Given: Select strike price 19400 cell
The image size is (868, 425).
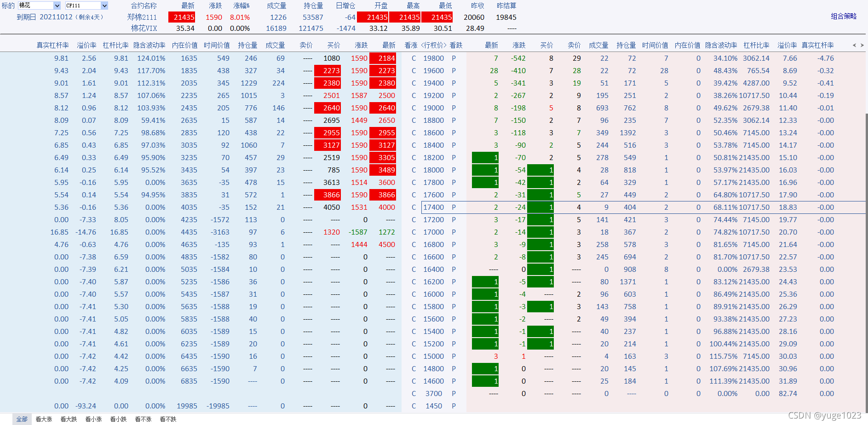Looking at the screenshot, I should (434, 83).
